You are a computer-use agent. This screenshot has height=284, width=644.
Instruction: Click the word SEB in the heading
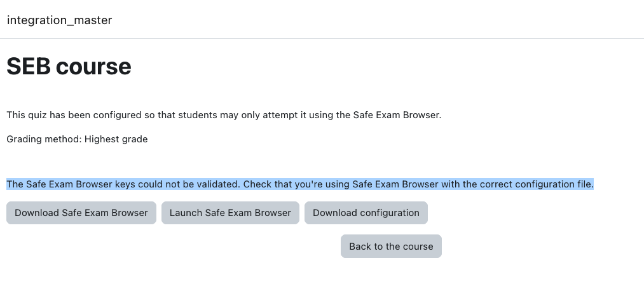click(x=29, y=66)
